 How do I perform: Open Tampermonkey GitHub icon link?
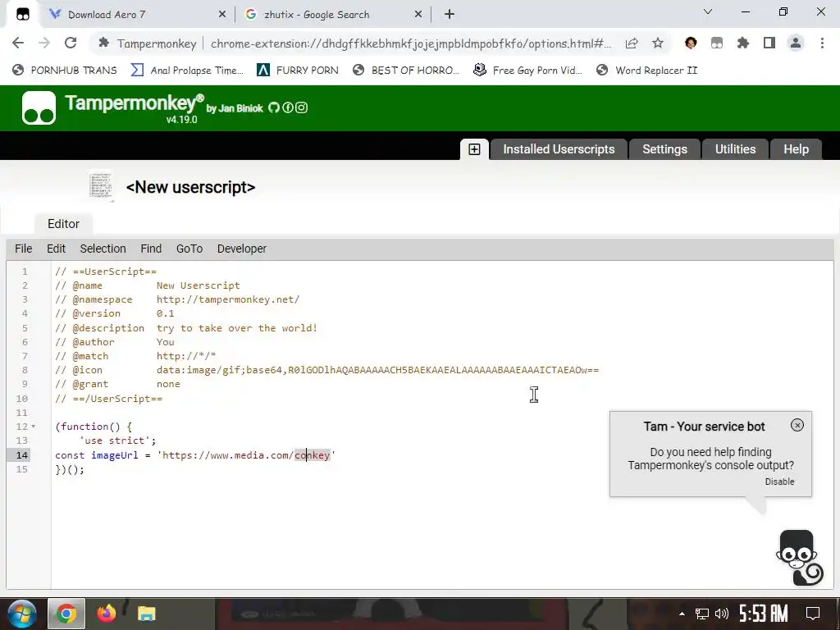(x=274, y=107)
